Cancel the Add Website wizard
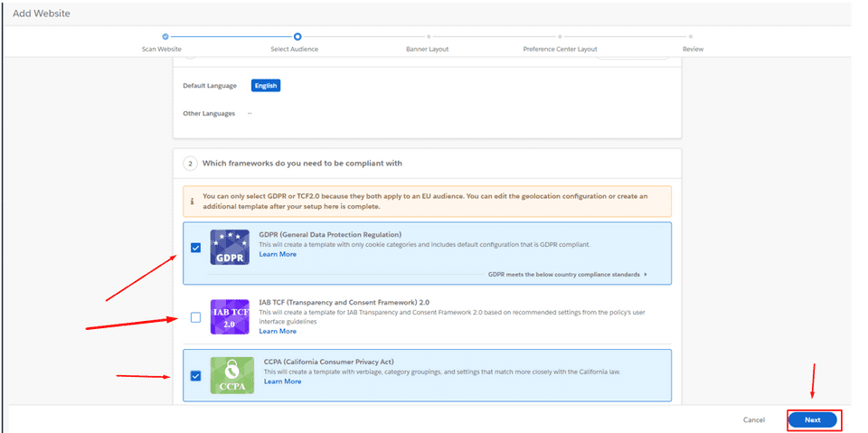The image size is (868, 433). coord(753,420)
